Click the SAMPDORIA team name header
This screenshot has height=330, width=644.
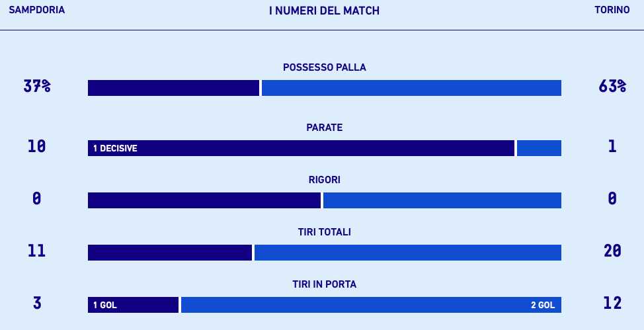pos(36,11)
